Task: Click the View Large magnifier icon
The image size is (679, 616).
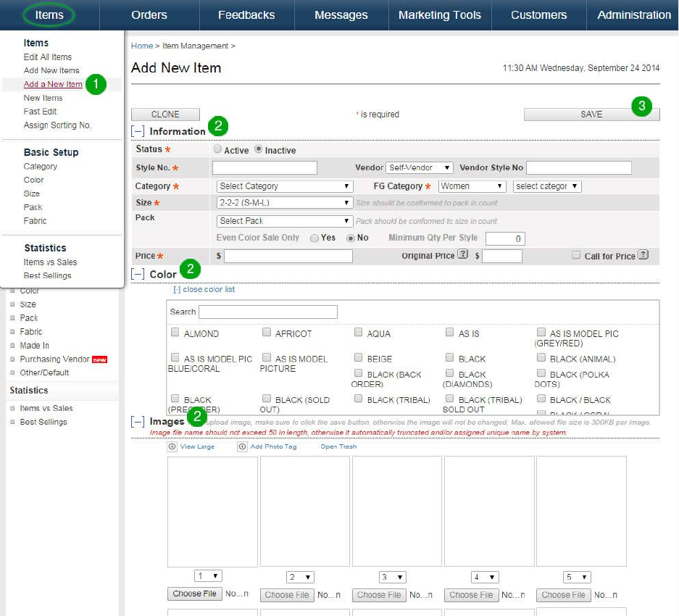Action: click(x=172, y=446)
